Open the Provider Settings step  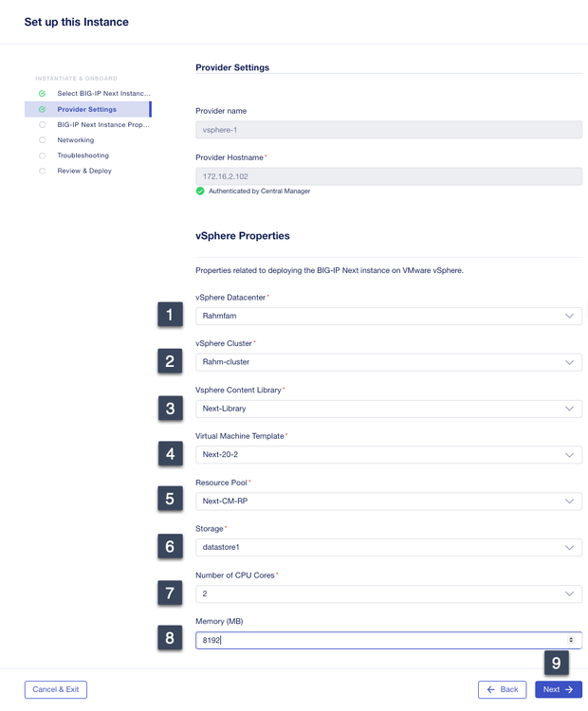[x=87, y=109]
